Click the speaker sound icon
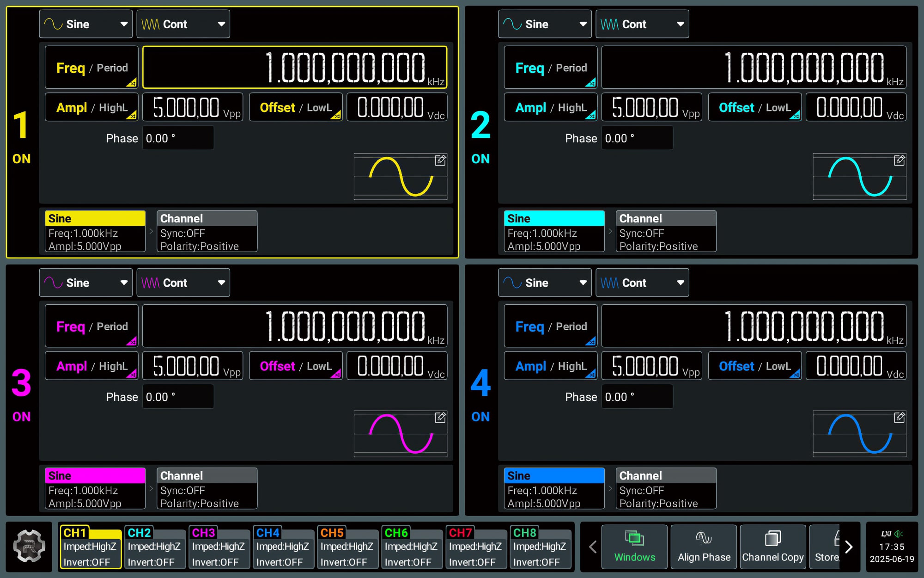This screenshot has height=578, width=924. pos(899,534)
